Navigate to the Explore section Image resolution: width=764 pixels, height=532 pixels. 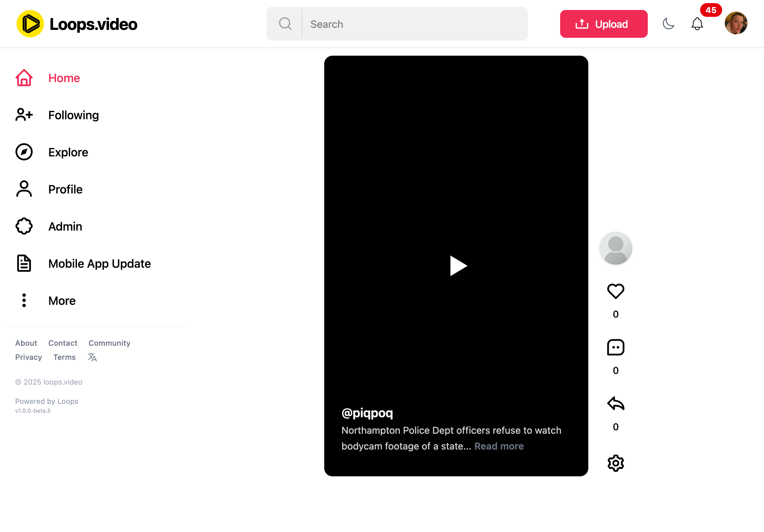pyautogui.click(x=68, y=152)
